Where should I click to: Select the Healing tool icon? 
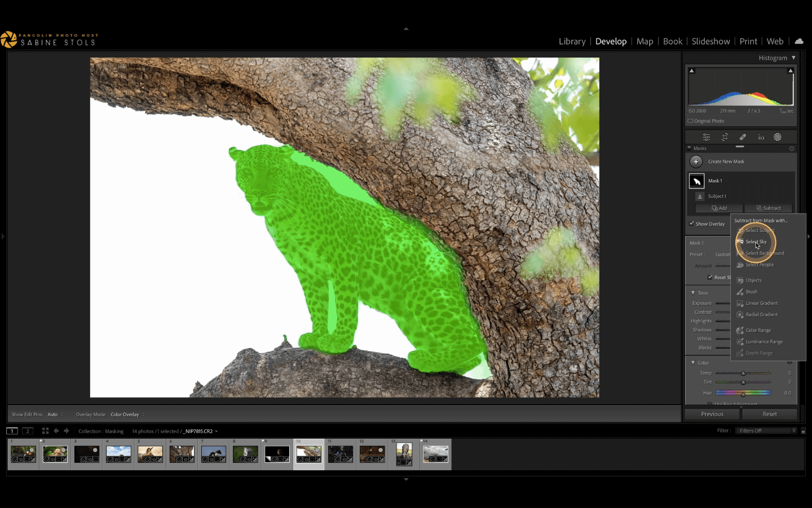click(743, 137)
